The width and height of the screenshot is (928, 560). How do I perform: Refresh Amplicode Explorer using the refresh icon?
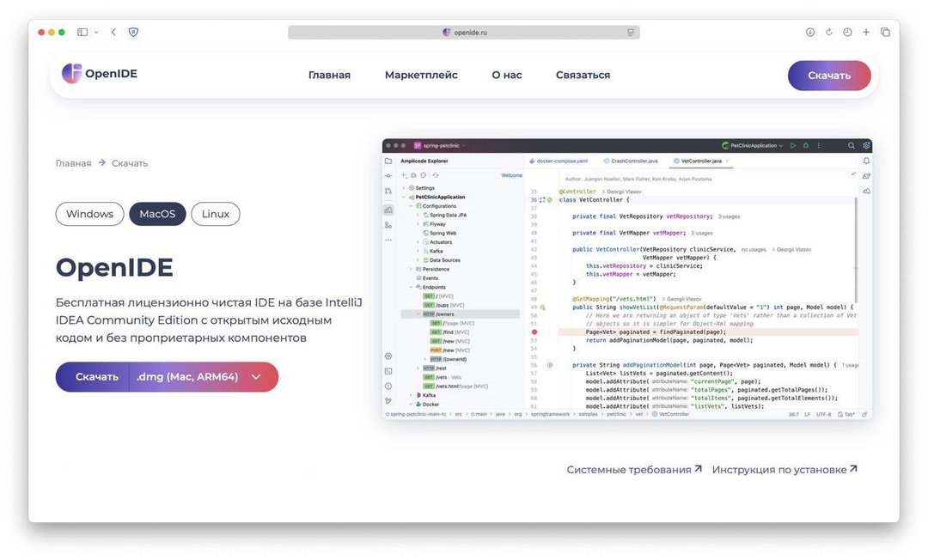(x=436, y=175)
